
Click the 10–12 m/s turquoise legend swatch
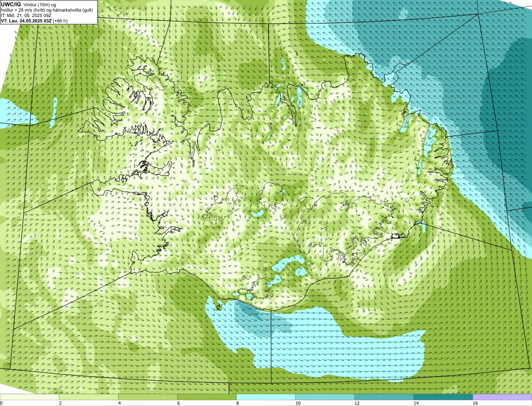click(x=325, y=397)
